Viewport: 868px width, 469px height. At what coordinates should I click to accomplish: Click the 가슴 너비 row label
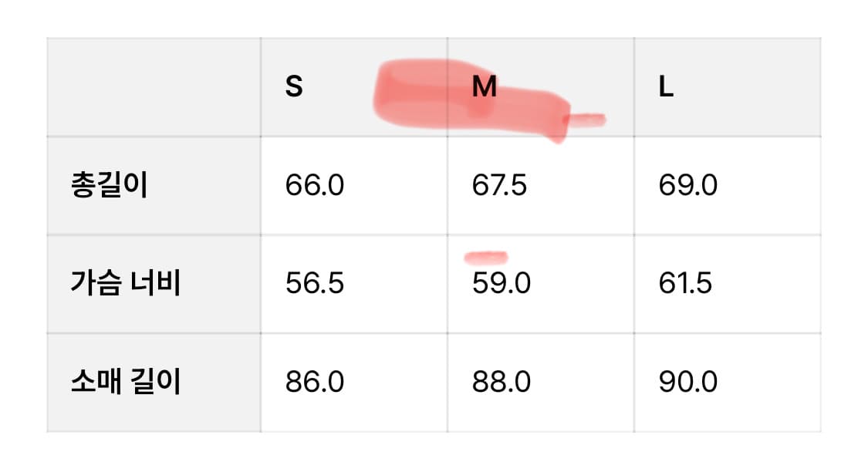(x=125, y=284)
